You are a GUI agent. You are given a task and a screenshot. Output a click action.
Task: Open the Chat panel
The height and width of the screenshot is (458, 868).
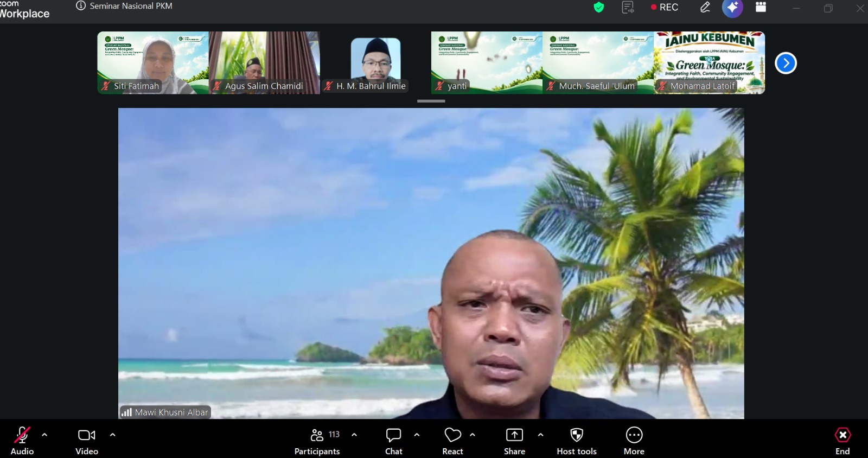394,441
